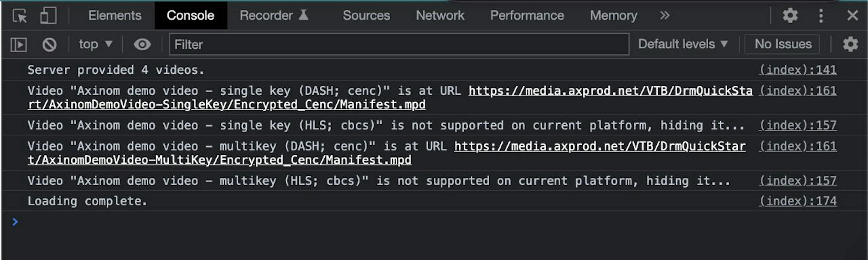Clear console with the ban icon
The width and height of the screenshot is (868, 260).
pyautogui.click(x=49, y=44)
